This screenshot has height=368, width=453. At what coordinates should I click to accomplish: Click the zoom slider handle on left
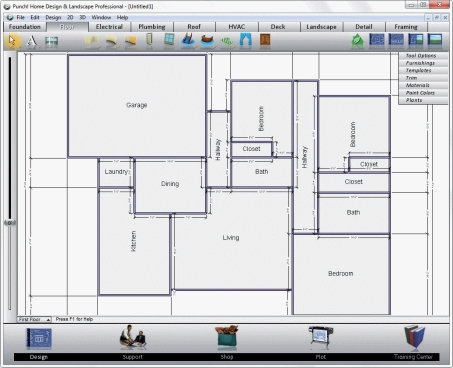10,222
